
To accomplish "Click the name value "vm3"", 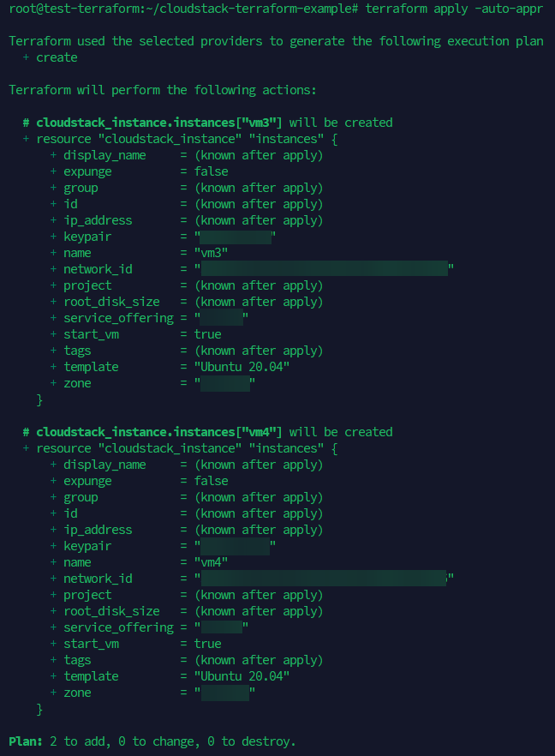I will (x=211, y=253).
